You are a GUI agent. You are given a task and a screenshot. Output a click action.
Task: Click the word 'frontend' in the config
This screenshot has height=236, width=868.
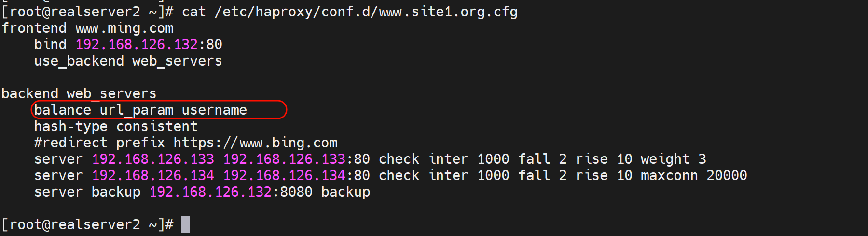click(x=34, y=28)
